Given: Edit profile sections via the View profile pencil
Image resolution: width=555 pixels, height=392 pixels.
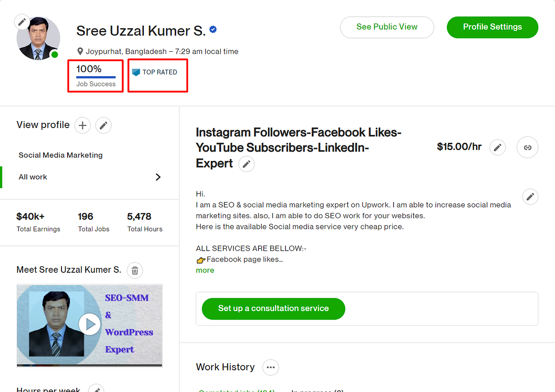Looking at the screenshot, I should point(103,125).
